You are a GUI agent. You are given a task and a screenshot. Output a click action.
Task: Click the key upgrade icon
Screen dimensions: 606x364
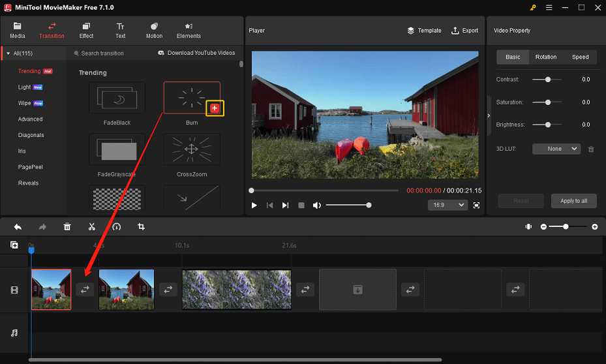(x=533, y=7)
